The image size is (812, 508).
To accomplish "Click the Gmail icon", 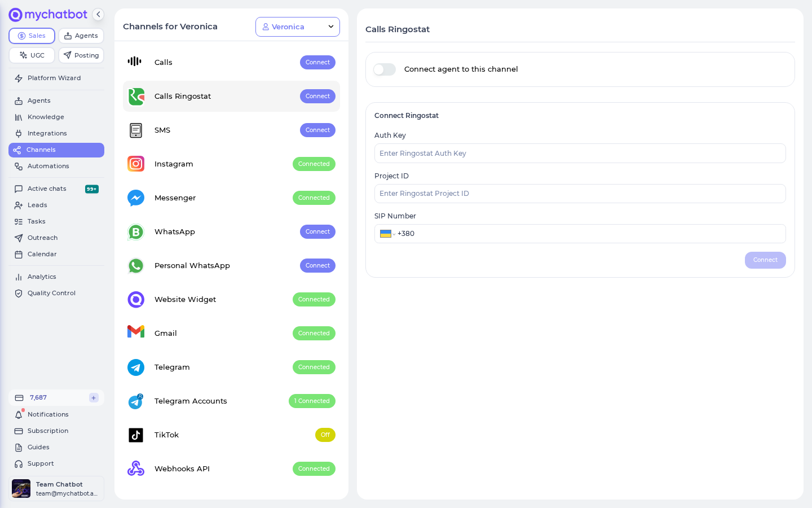I will [136, 332].
